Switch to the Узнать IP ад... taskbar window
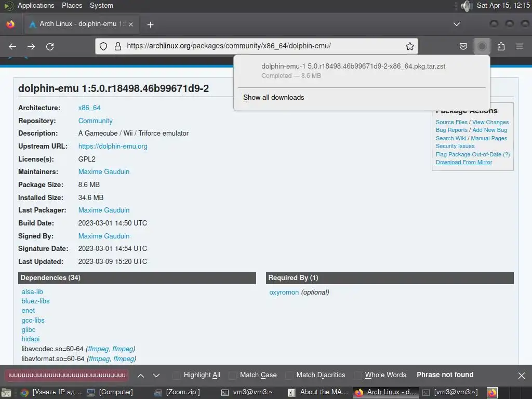The height and width of the screenshot is (399, 532). click(x=51, y=393)
